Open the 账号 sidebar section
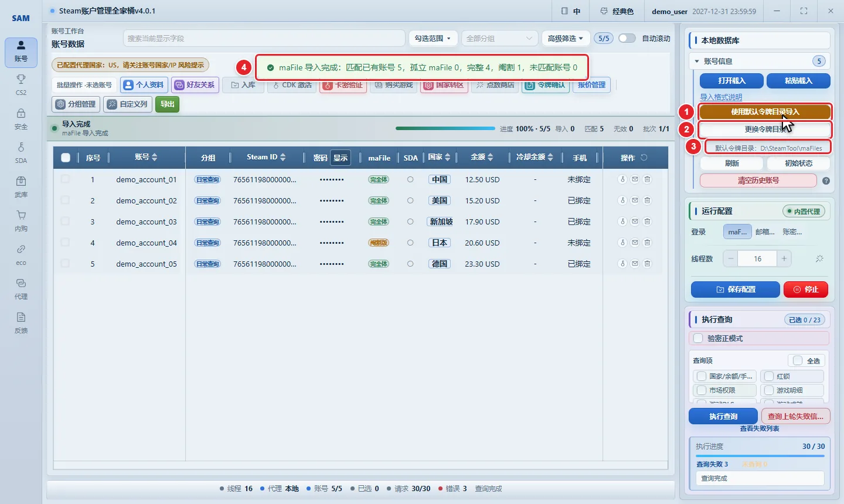Screen dimensions: 844x504 pyautogui.click(x=21, y=52)
